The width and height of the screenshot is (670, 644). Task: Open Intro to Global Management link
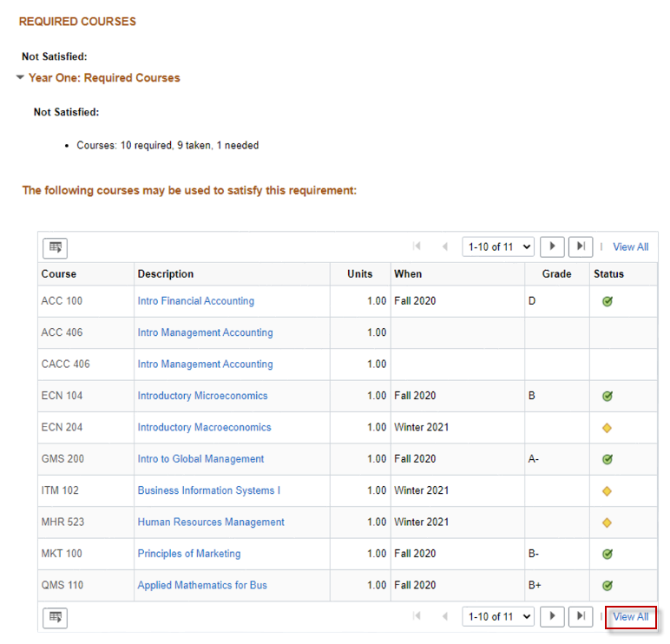[x=200, y=459]
